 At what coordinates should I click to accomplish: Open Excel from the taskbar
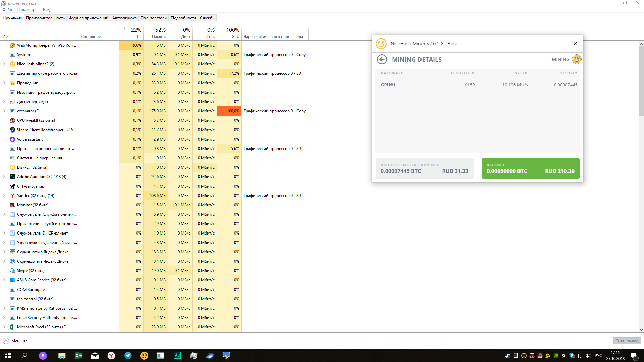78,356
